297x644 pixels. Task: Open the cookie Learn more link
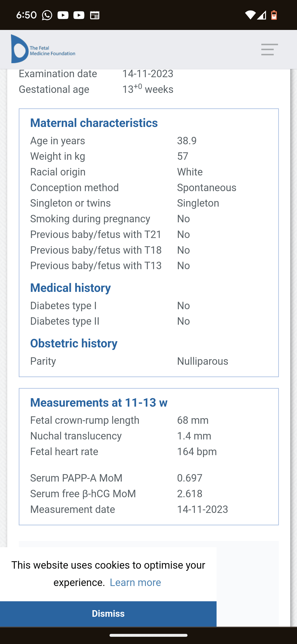[x=135, y=583]
